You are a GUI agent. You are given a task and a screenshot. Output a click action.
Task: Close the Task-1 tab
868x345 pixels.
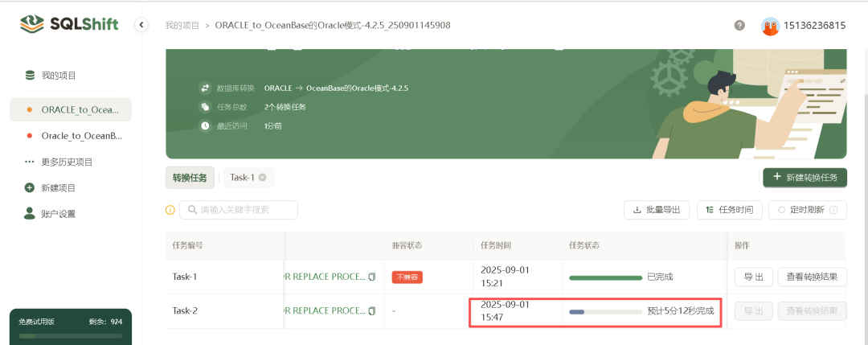point(262,178)
